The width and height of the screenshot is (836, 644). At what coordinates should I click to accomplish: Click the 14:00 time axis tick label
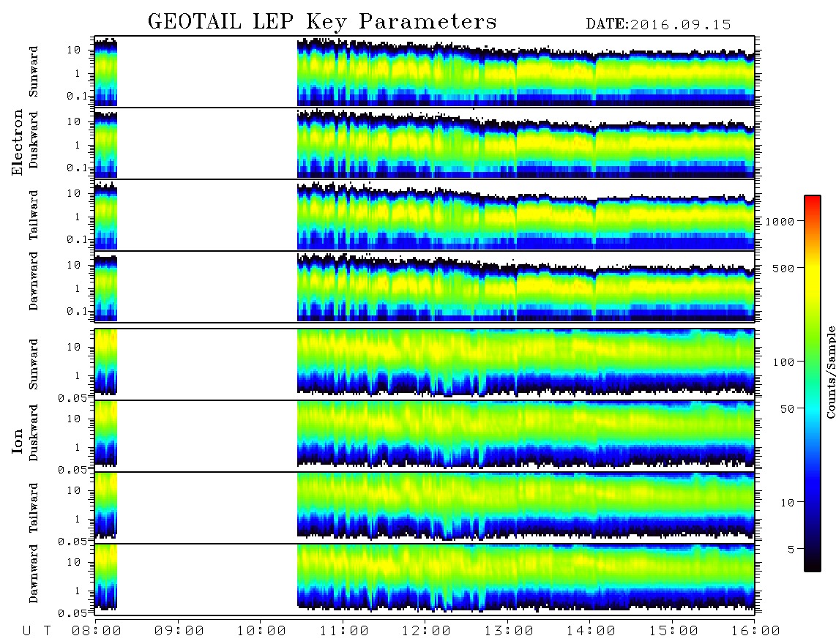click(591, 632)
